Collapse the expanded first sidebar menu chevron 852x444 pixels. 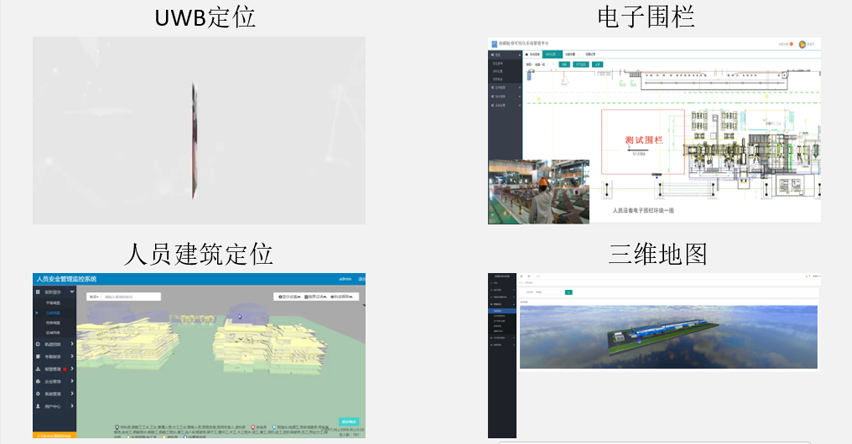pyautogui.click(x=72, y=292)
